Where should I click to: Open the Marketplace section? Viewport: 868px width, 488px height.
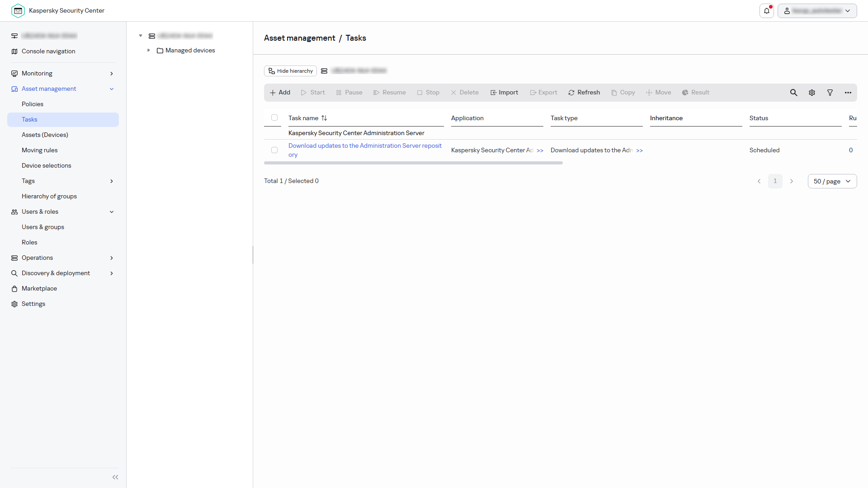point(39,288)
